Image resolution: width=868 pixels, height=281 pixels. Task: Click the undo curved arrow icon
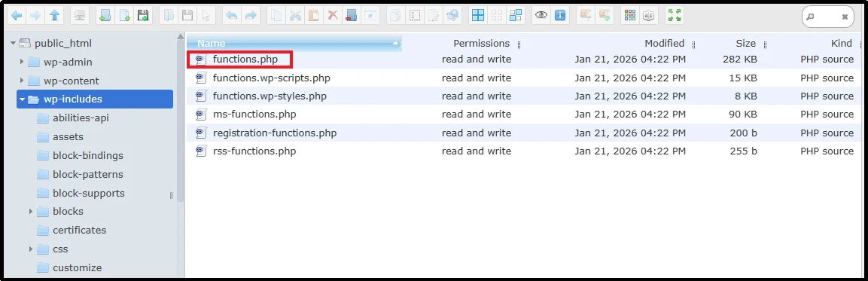pyautogui.click(x=232, y=16)
